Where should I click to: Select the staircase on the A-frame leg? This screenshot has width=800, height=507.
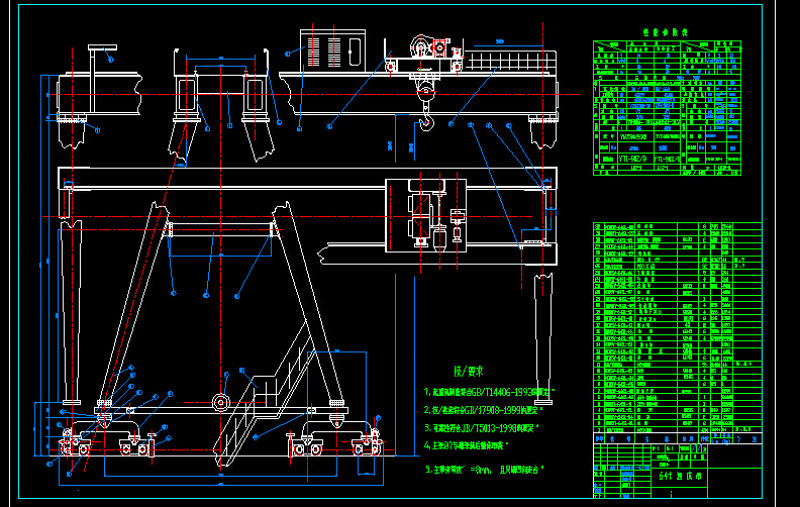[x=265, y=395]
